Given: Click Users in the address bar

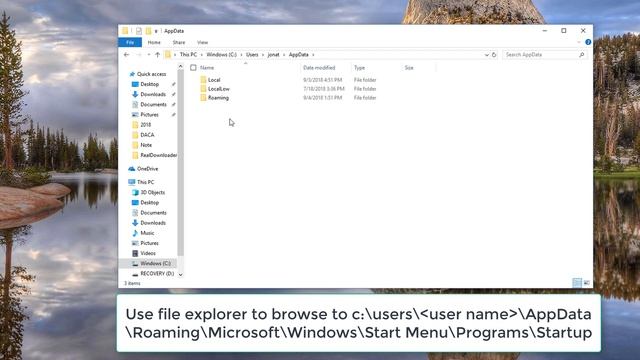Looking at the screenshot, I should tap(252, 55).
